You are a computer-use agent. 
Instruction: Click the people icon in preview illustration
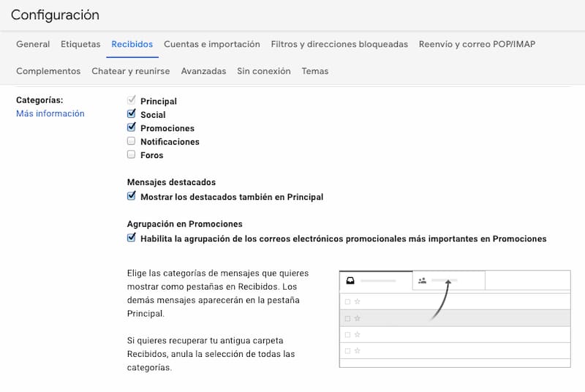[x=422, y=281]
